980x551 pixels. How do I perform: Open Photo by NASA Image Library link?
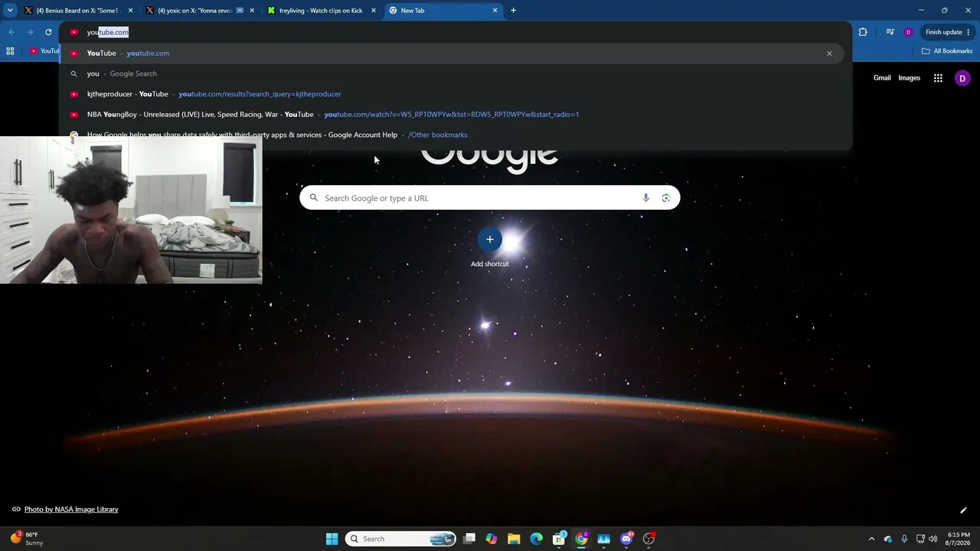pos(71,510)
